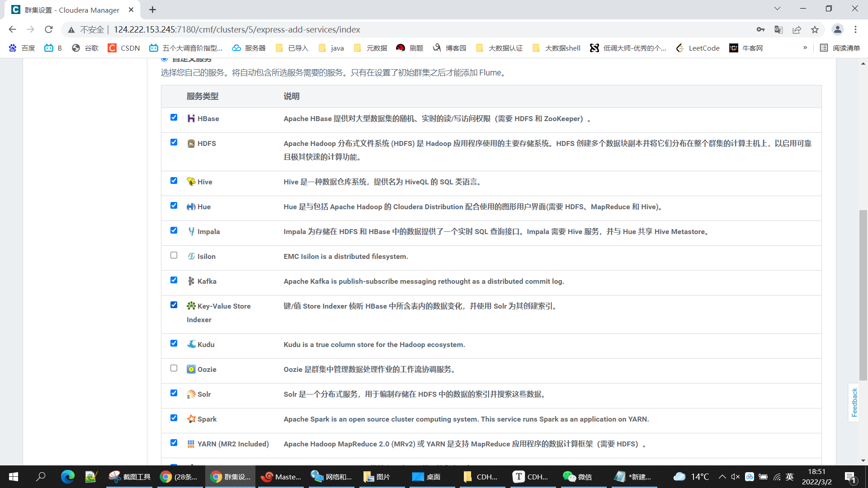Check the Oozie service checkbox
Screen dimensions: 868x488
pos(174,368)
